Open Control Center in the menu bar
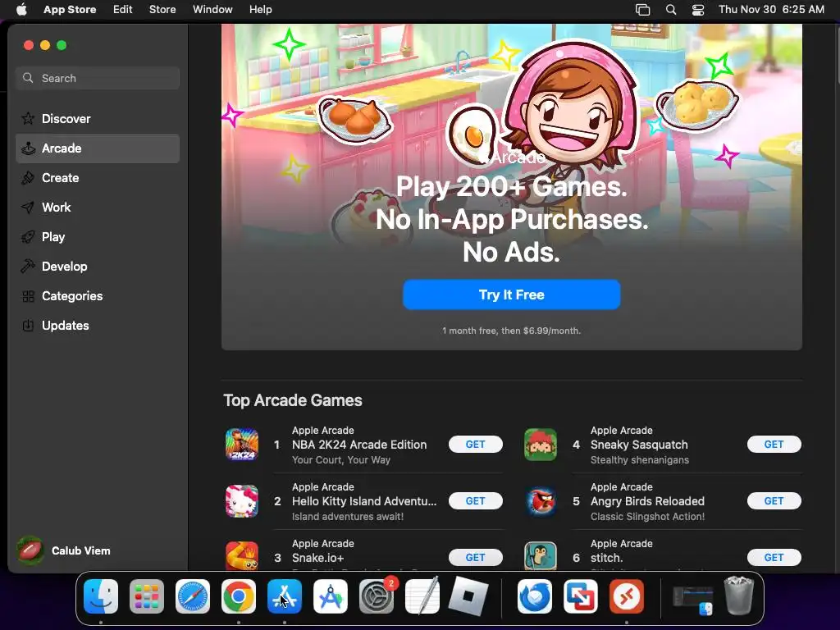This screenshot has height=630, width=840. pyautogui.click(x=698, y=10)
